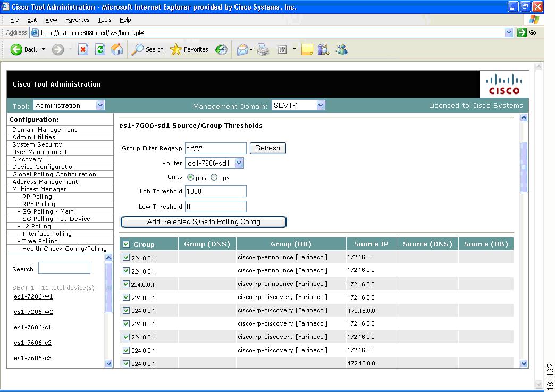Image resolution: width=555 pixels, height=392 pixels.
Task: Expand the address bar history dropdown
Action: (509, 32)
